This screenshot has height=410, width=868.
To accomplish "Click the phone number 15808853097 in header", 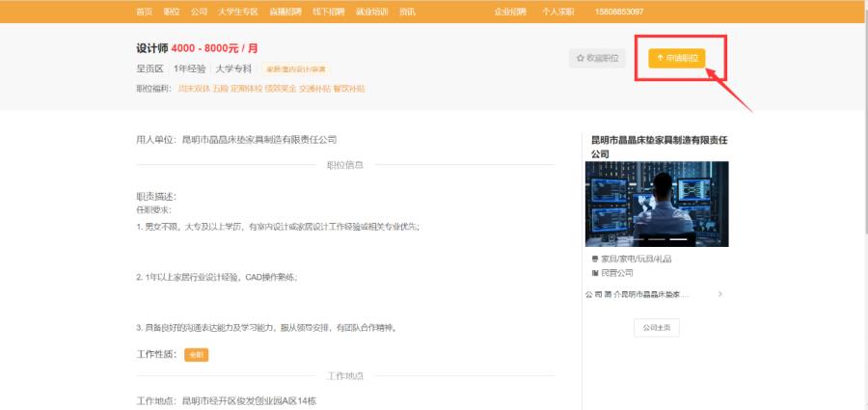I will pyautogui.click(x=619, y=12).
